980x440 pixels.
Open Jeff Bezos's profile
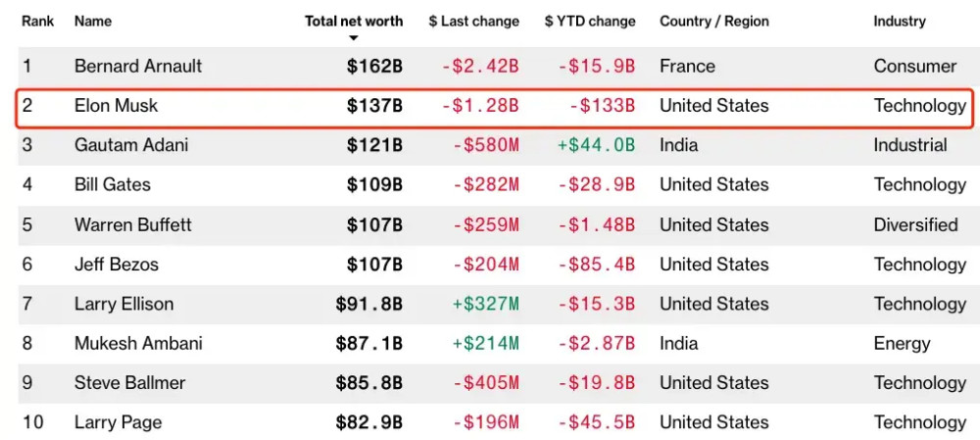click(117, 265)
